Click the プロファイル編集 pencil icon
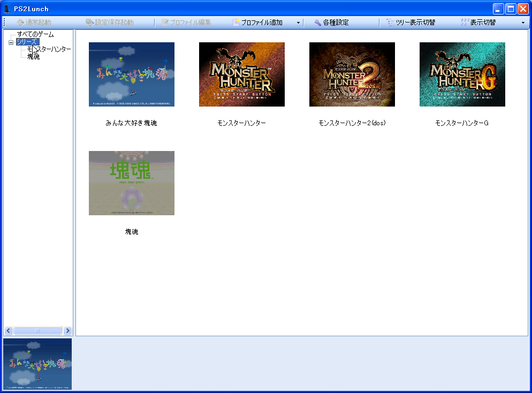Viewport: 532px width, 393px height. tap(165, 22)
